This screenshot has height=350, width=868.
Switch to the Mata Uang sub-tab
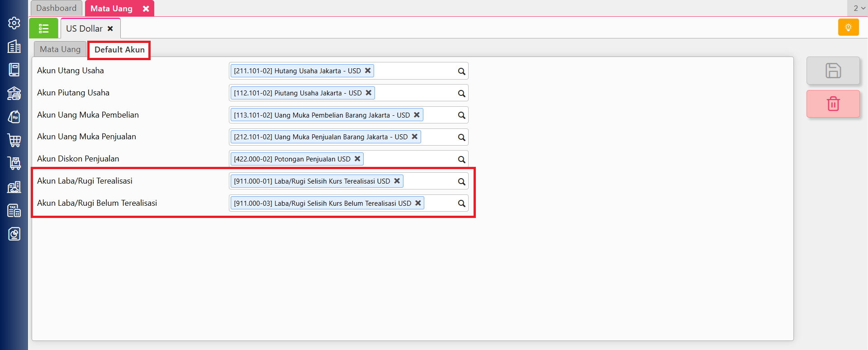click(60, 49)
